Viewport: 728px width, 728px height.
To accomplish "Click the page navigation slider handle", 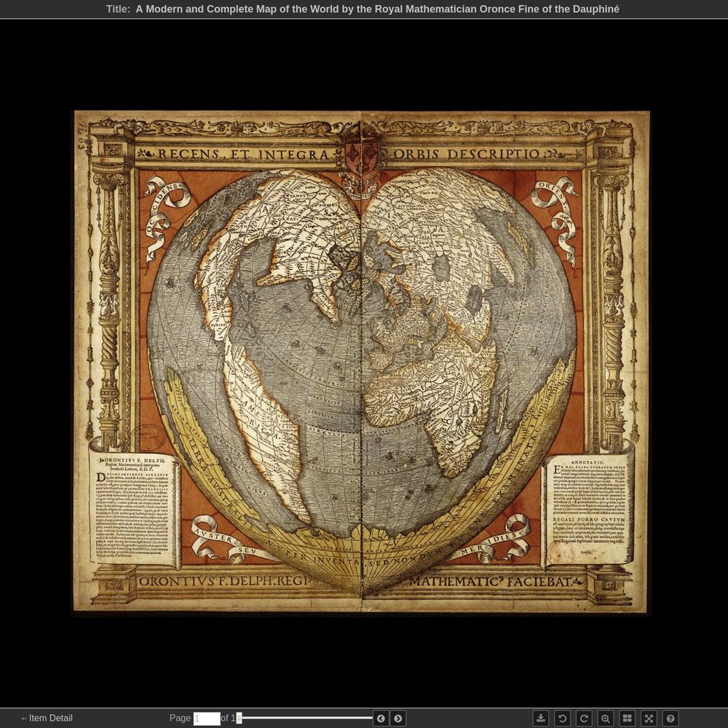I will pyautogui.click(x=239, y=719).
